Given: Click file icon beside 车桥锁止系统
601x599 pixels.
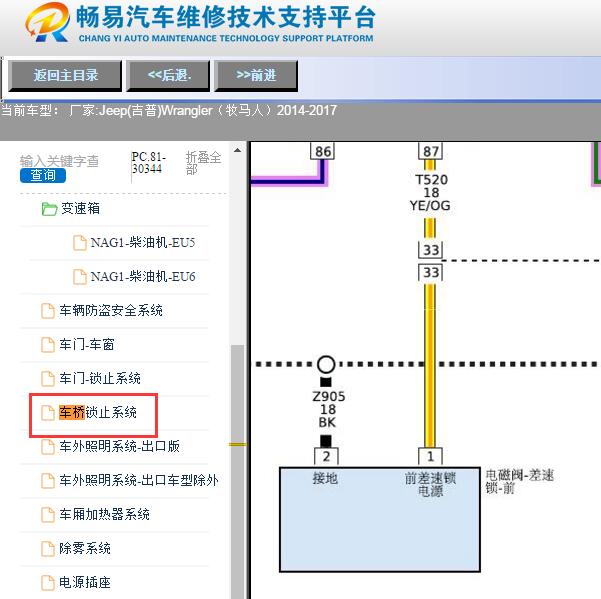Looking at the screenshot, I should point(48,413).
